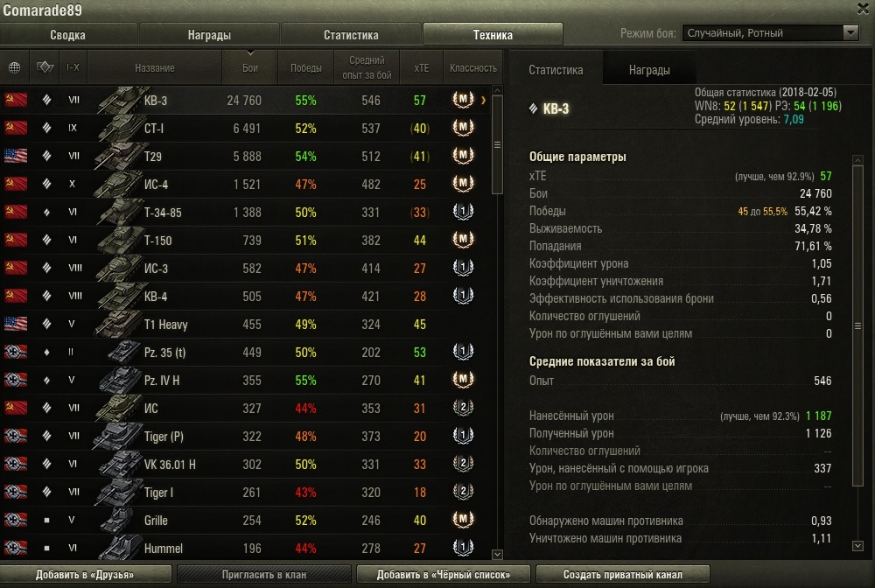Select the Tiger I tank thumbnail

(118, 492)
